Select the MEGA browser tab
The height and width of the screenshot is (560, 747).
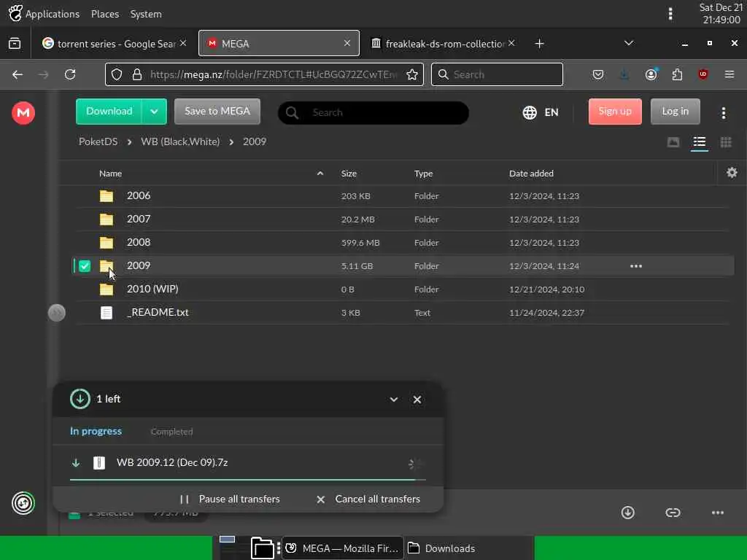point(279,43)
